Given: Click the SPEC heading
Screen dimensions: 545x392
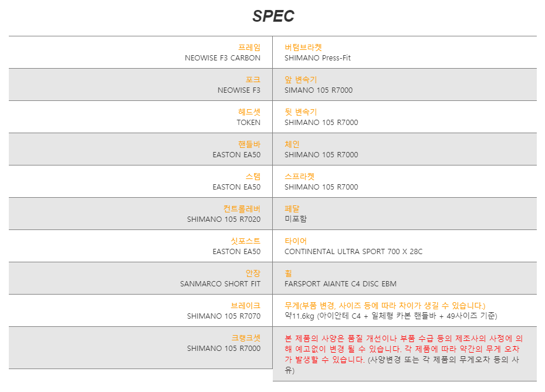Looking at the screenshot, I should 273,16.
